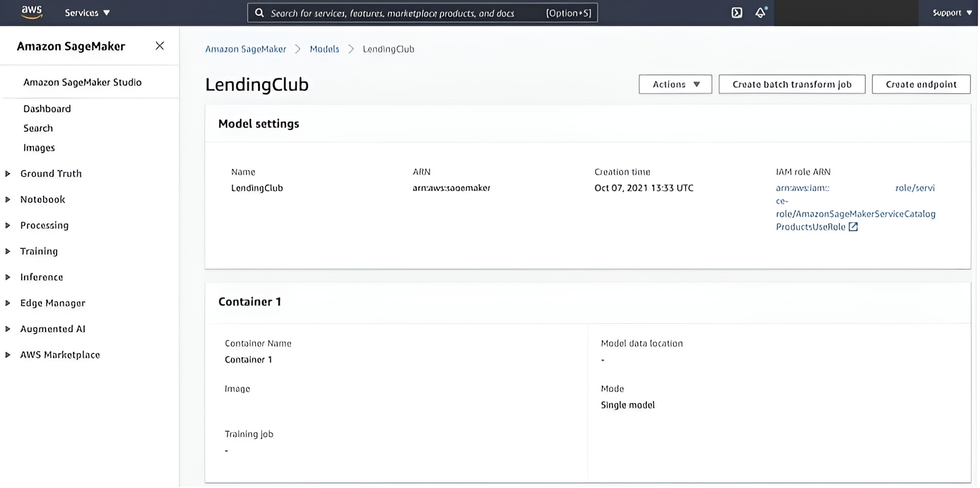Go to Models breadcrumb link
This screenshot has height=488, width=980.
(324, 49)
